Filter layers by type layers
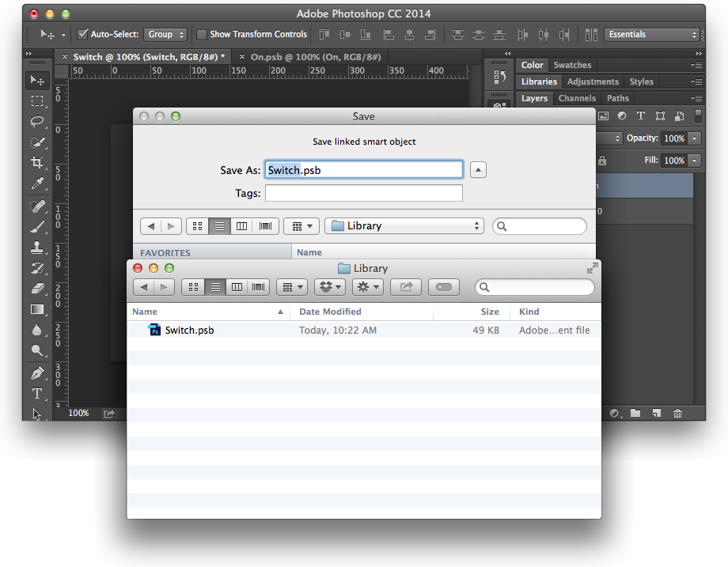The image size is (728, 567). pos(641,116)
